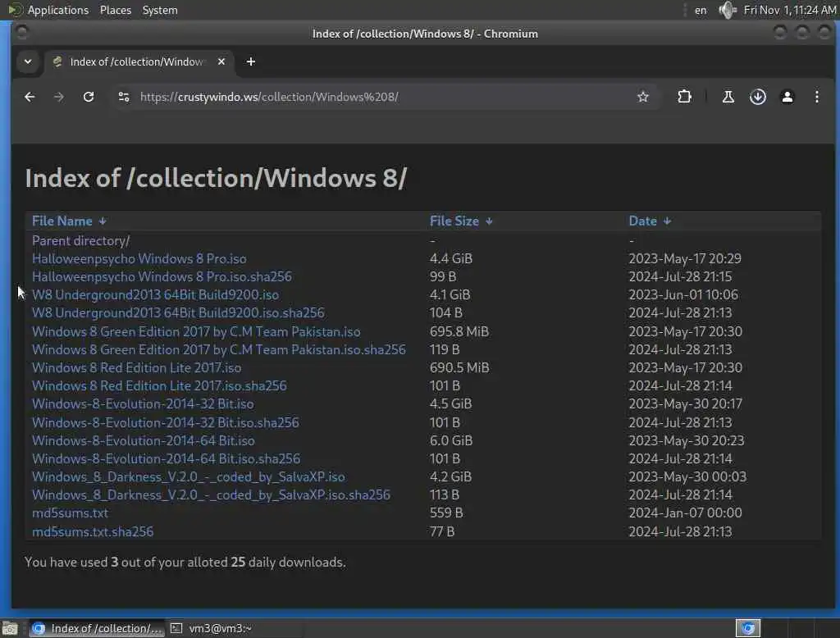Open the Places menu
The width and height of the screenshot is (840, 638).
pyautogui.click(x=115, y=10)
